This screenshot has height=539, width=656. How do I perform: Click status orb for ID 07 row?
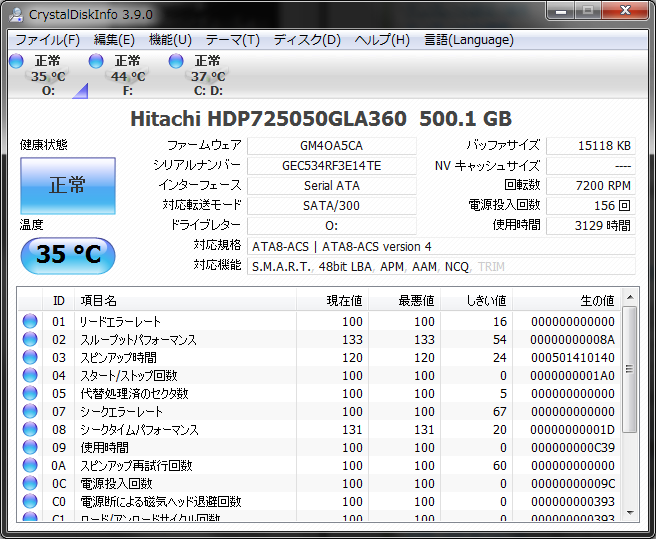30,411
